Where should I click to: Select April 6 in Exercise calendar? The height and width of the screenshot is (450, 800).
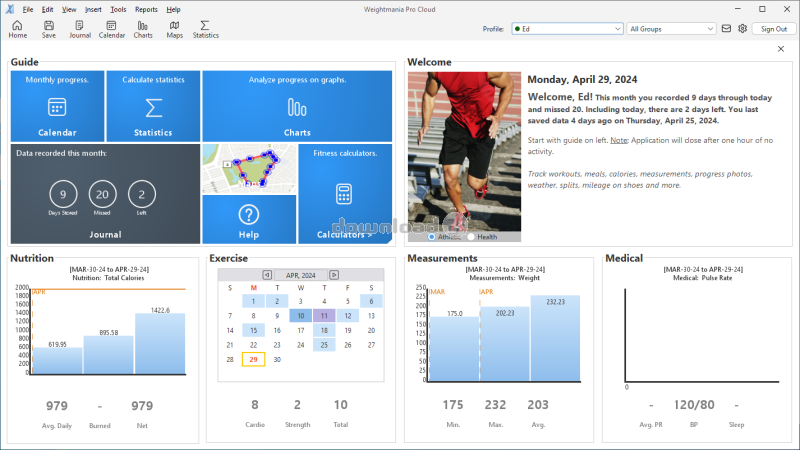pos(371,301)
